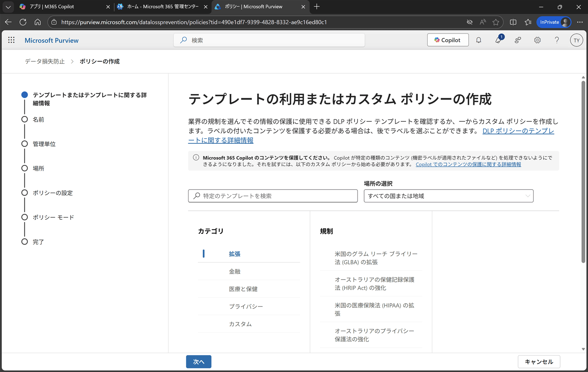This screenshot has width=588, height=372.
Task: Close the Microsoft 365 管理センター tab
Action: click(x=206, y=7)
